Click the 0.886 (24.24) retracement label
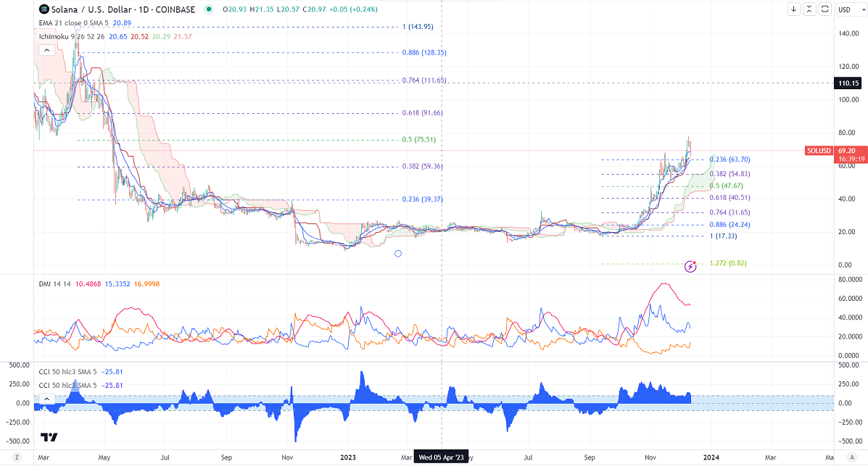Viewport: 868px width, 469px height. [x=729, y=225]
